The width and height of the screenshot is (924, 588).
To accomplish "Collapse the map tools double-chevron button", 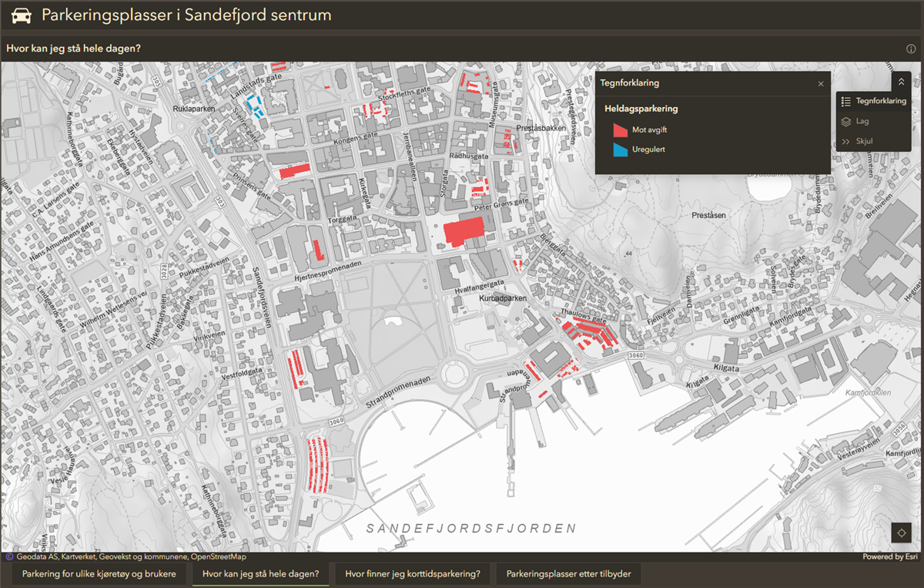I will pyautogui.click(x=901, y=82).
